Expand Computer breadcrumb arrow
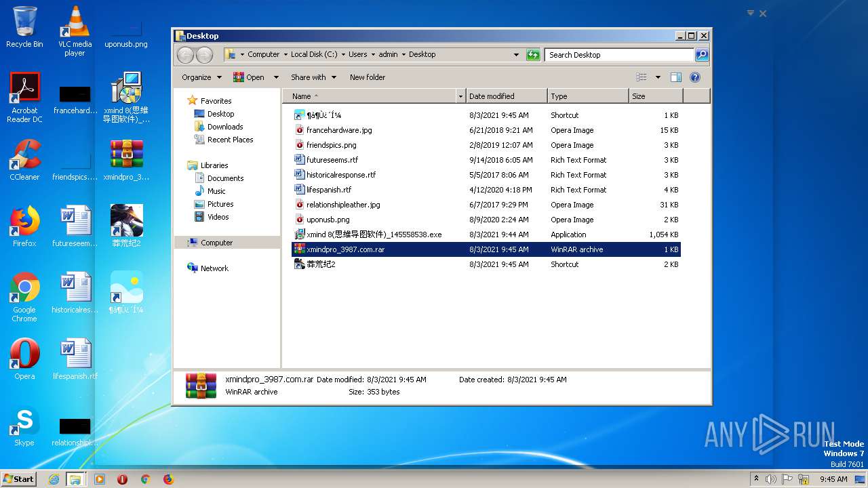Viewport: 868px width, 488px height. tap(285, 55)
